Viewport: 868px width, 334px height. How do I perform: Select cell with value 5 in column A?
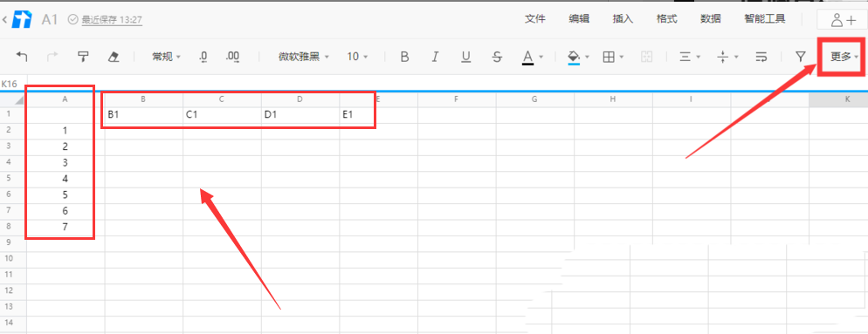click(65, 194)
